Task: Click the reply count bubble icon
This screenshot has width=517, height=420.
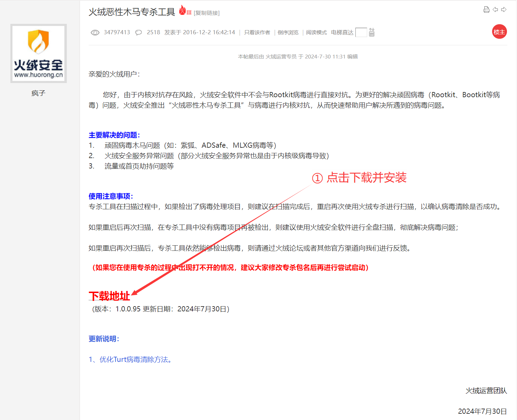Action: (x=138, y=33)
